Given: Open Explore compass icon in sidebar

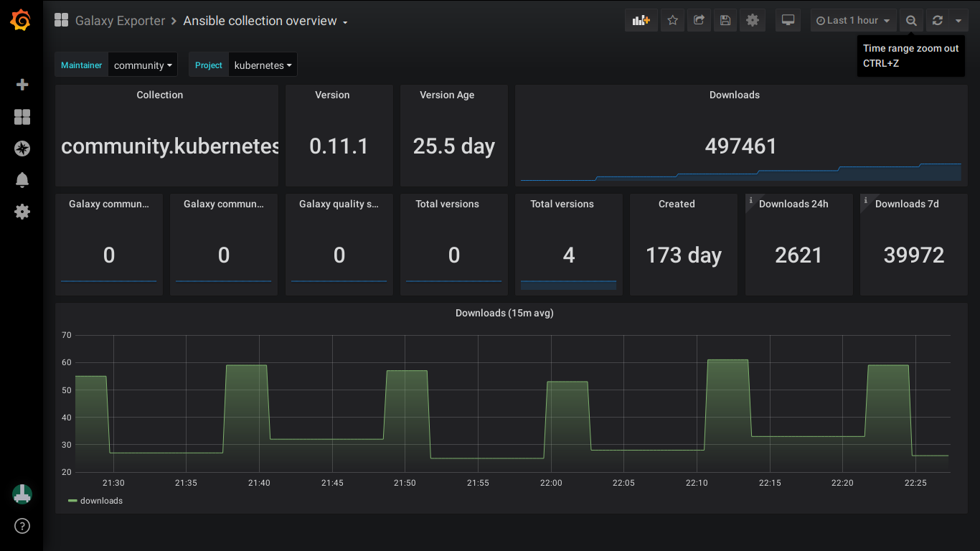Looking at the screenshot, I should 22,149.
